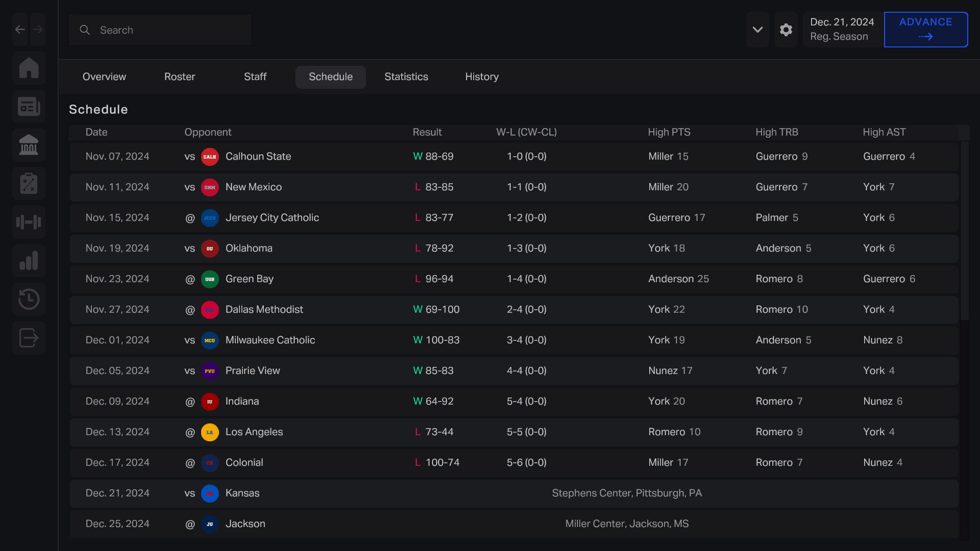Click the history clock sidebar icon
The width and height of the screenshot is (980, 551).
coord(29,299)
